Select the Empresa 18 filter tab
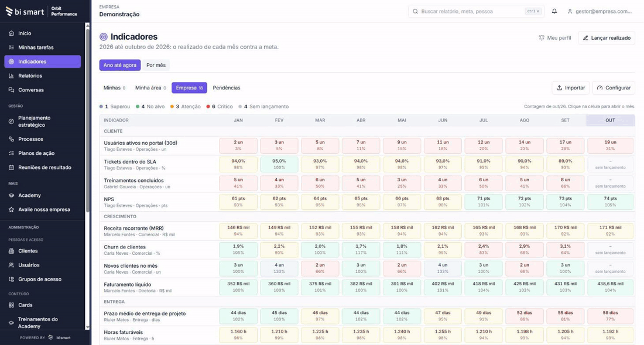This screenshot has width=644, height=345. [x=189, y=88]
